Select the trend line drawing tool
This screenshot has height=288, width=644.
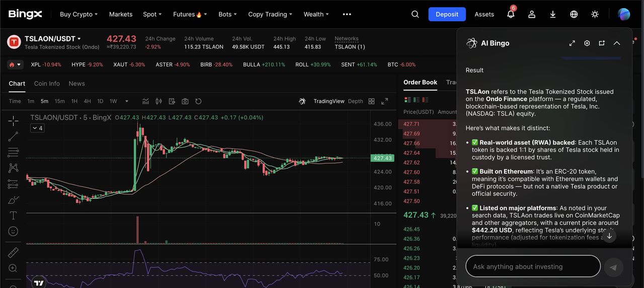click(x=13, y=136)
